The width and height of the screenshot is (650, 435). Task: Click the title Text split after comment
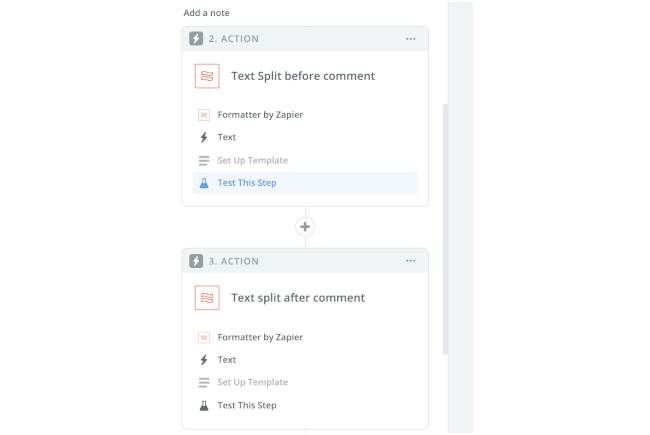[298, 298]
